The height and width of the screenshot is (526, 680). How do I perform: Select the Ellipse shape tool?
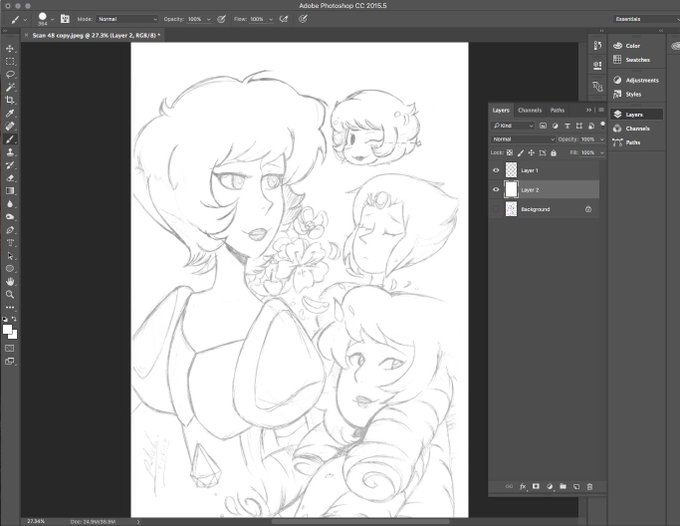point(10,269)
